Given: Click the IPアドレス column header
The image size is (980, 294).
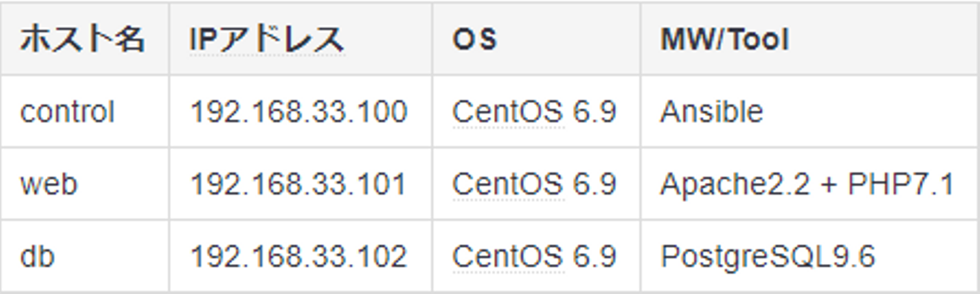Looking at the screenshot, I should coord(267,40).
